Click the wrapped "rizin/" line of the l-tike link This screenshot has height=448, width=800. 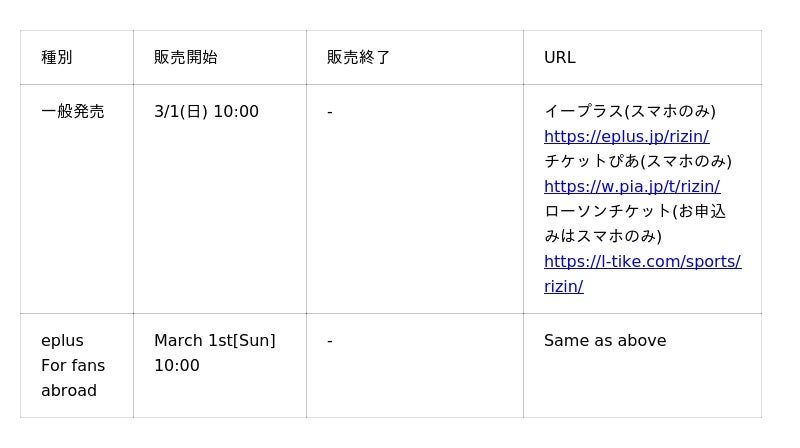click(563, 286)
